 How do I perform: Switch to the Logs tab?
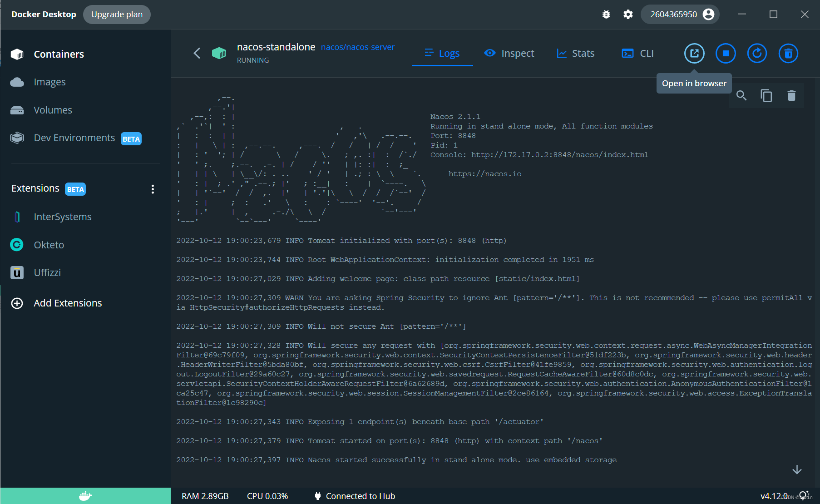click(442, 54)
